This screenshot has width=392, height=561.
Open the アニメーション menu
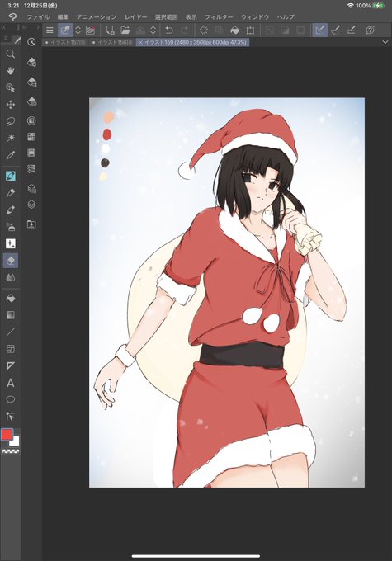point(97,16)
